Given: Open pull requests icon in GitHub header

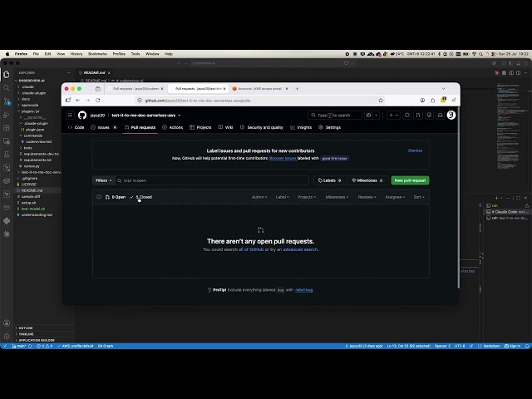Looking at the screenshot, I should click(418, 116).
